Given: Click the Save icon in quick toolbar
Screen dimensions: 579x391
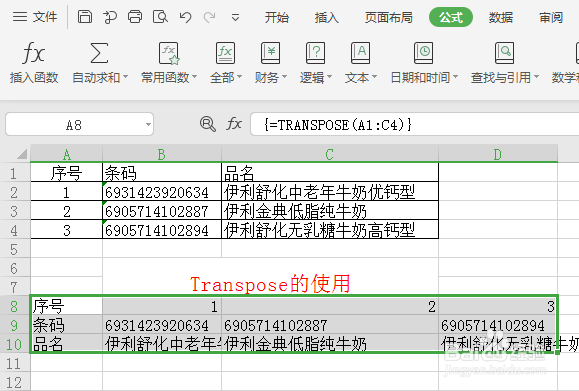Looking at the screenshot, I should coord(85,17).
